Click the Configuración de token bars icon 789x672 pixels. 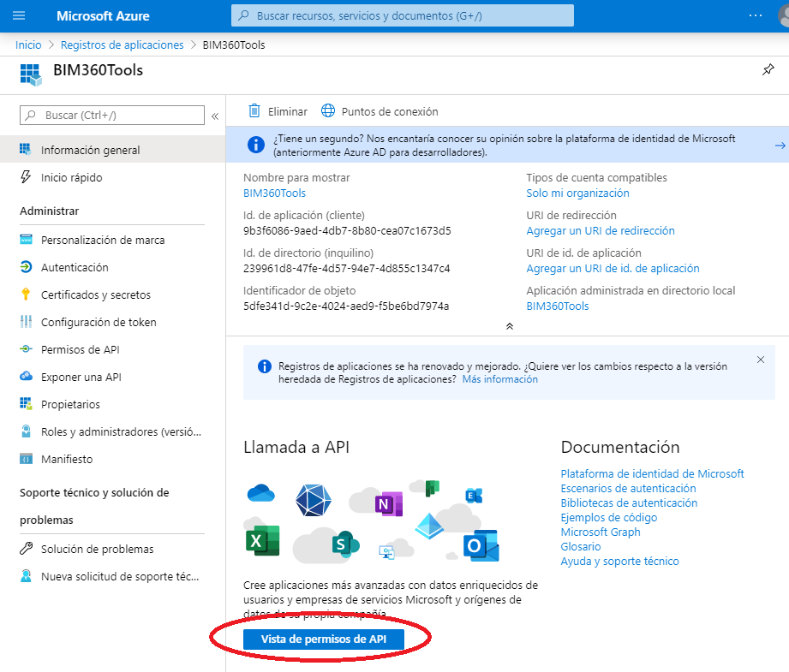click(x=26, y=321)
